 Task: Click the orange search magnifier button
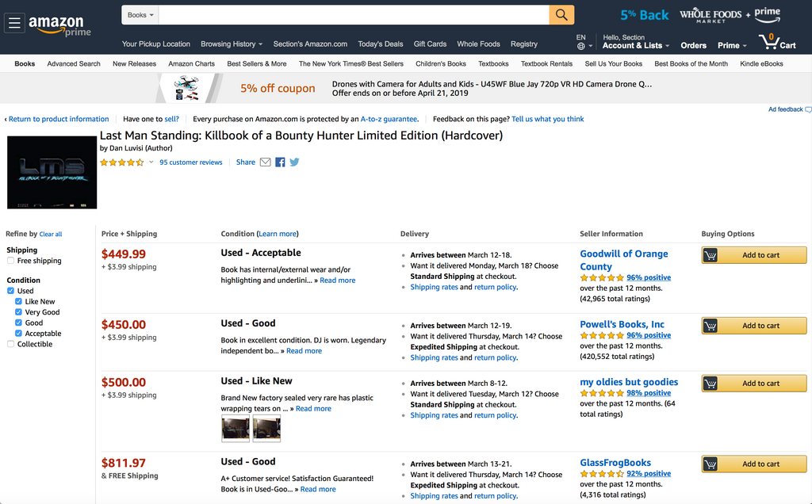561,15
